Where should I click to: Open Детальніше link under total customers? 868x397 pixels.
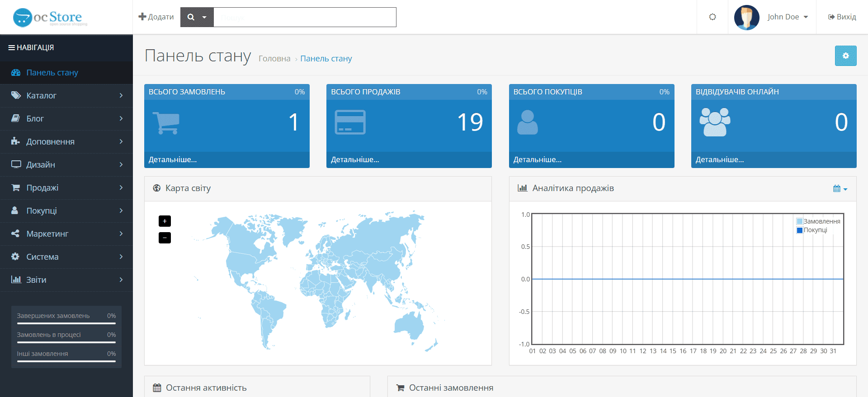coord(537,159)
